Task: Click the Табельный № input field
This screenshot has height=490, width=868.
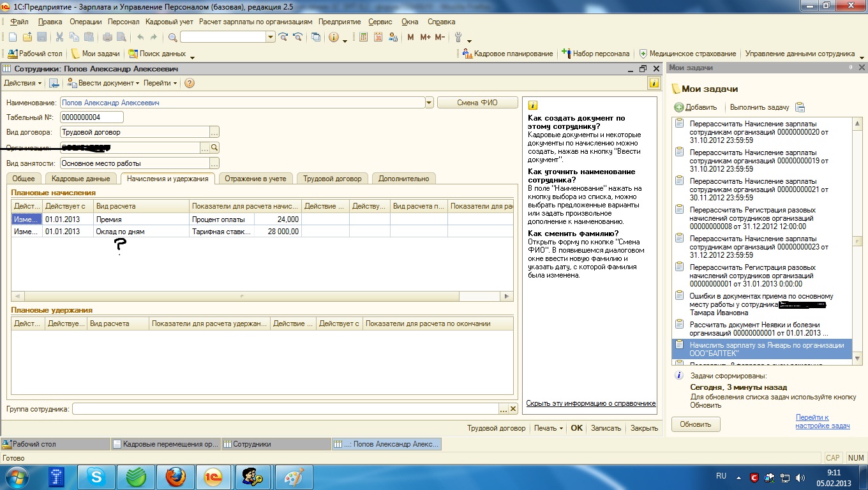Action: click(x=91, y=117)
